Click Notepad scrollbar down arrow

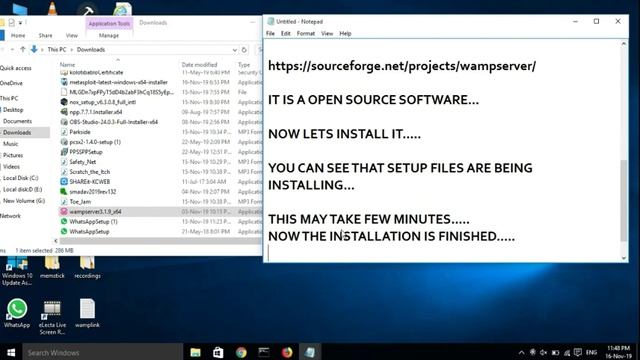click(624, 258)
